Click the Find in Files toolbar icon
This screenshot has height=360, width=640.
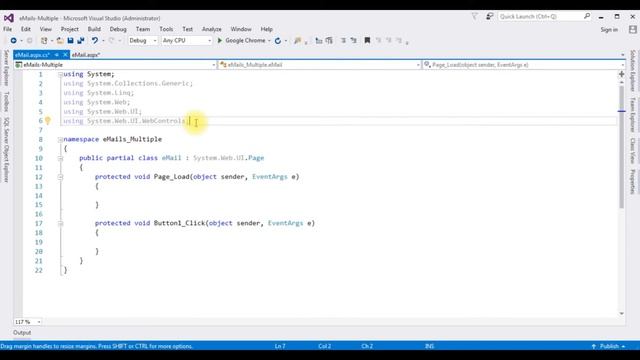coord(298,40)
